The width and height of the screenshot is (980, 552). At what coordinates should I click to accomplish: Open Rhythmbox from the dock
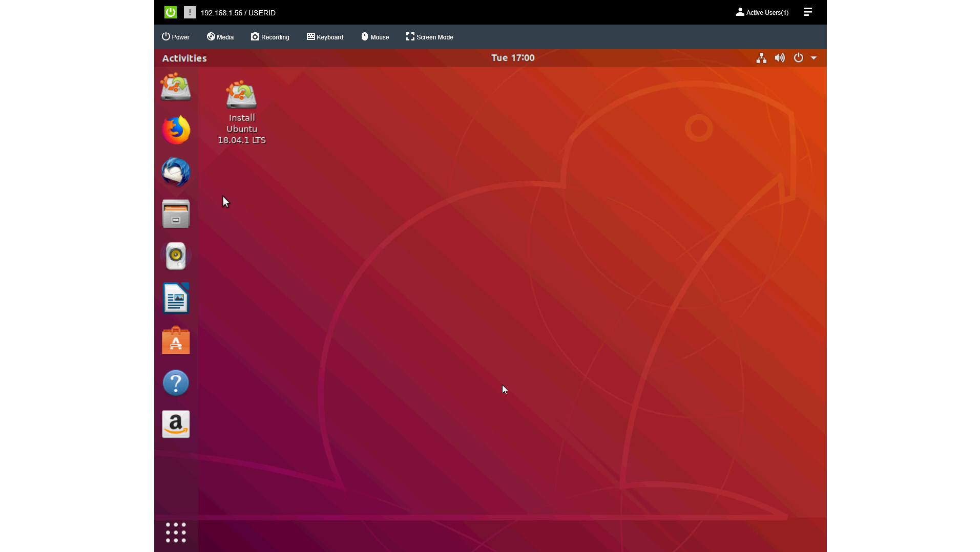coord(176,256)
